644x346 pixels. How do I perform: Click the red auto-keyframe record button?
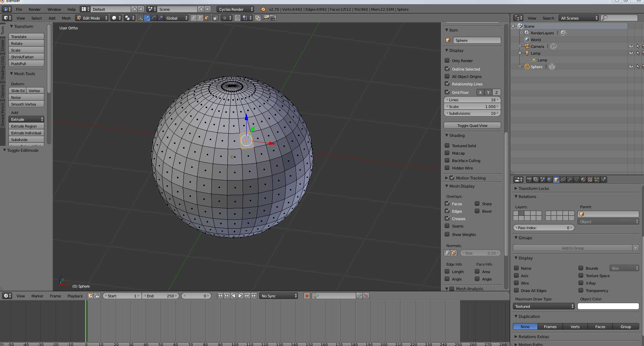[x=307, y=296]
